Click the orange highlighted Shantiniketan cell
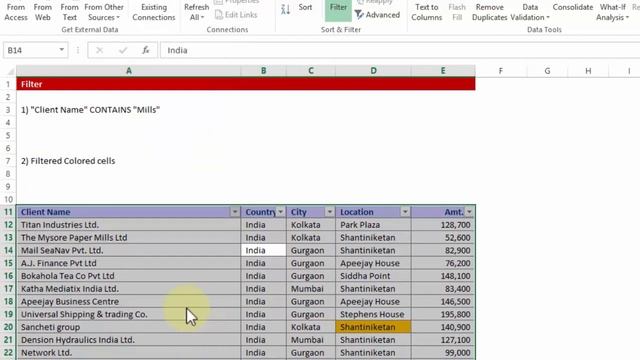Screen dimensions: 640x360 (373, 327)
